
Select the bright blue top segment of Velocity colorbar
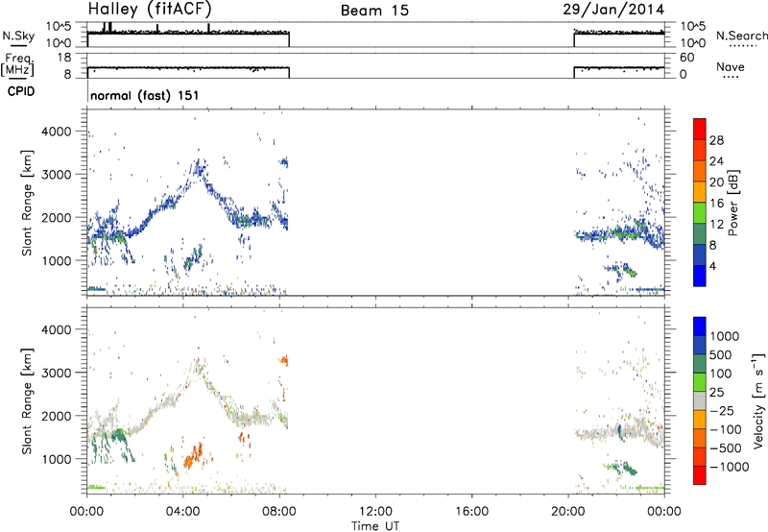tap(700, 326)
